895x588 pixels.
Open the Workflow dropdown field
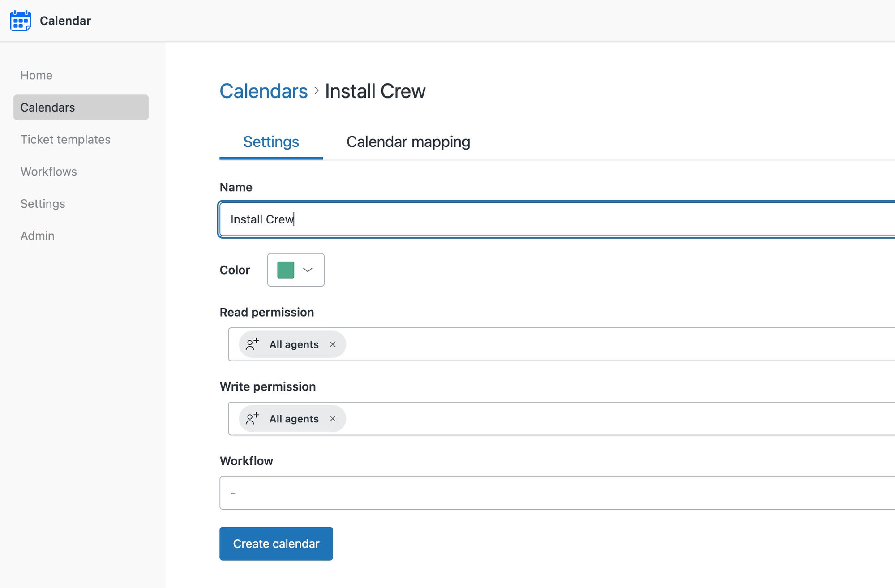557,493
